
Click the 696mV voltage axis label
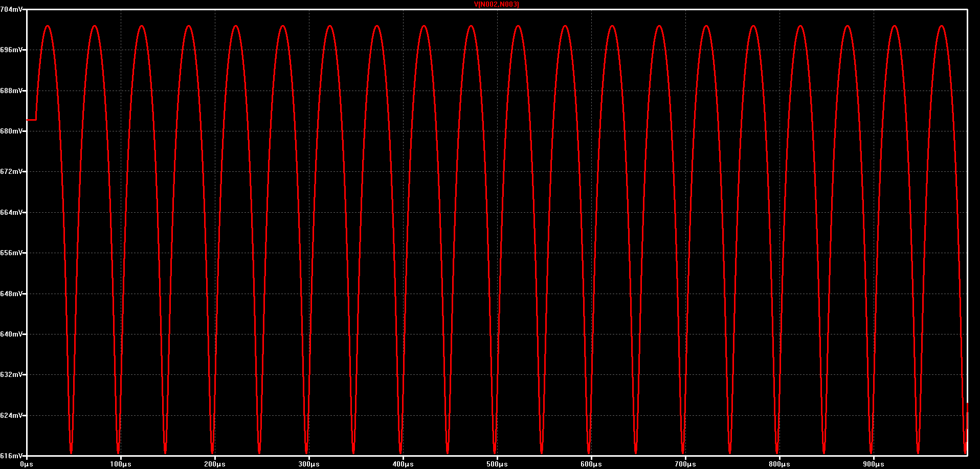(11, 50)
